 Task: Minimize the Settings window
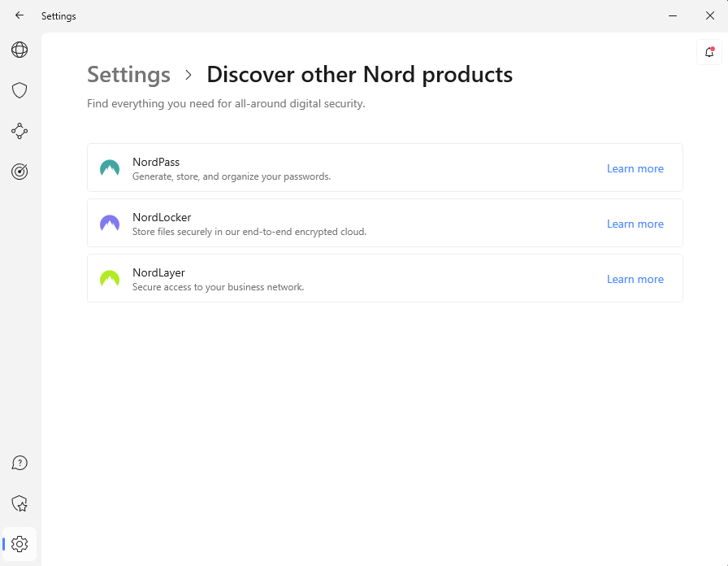coord(673,15)
